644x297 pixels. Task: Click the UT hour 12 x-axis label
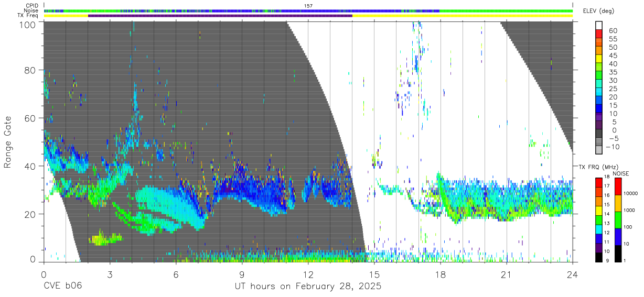coord(308,274)
